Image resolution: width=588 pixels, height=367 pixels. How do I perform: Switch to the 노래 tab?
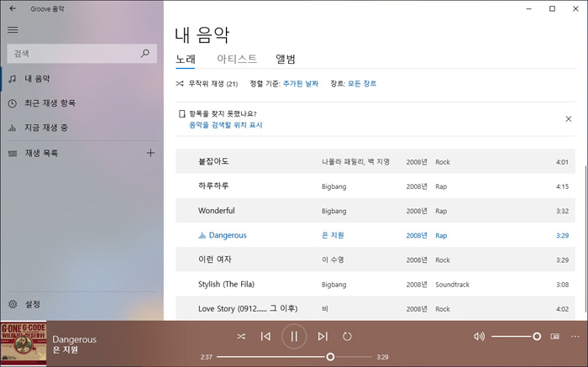pos(186,59)
